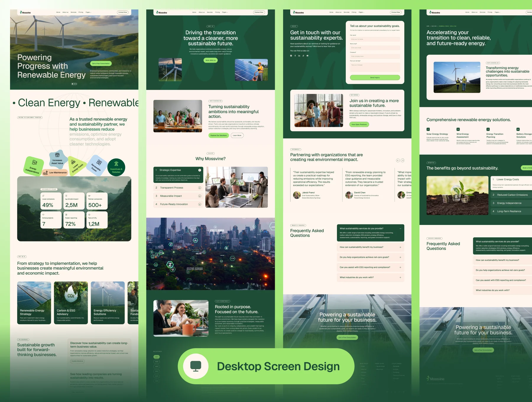The image size is (532, 402).
Task: Click the Work With Us button
Action: pyautogui.click(x=211, y=60)
